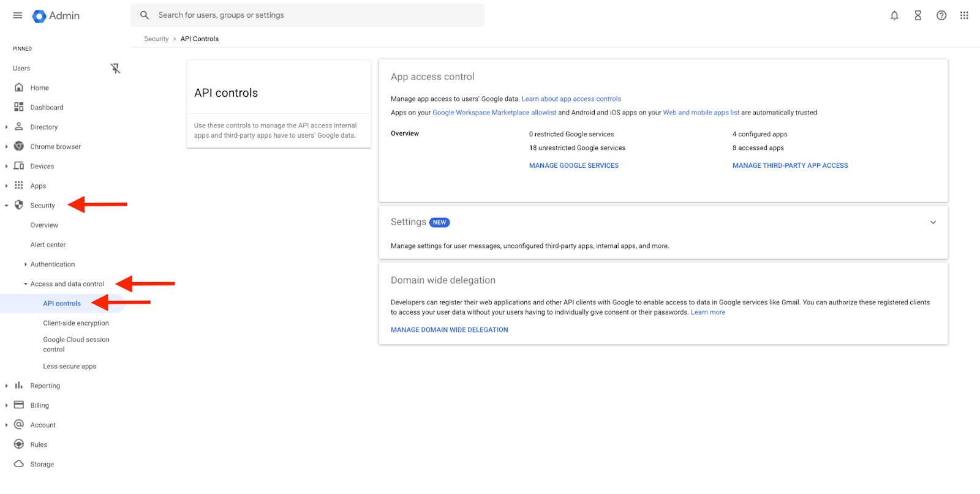Expand the Authentication submenu arrow
The image size is (980, 494).
(26, 264)
